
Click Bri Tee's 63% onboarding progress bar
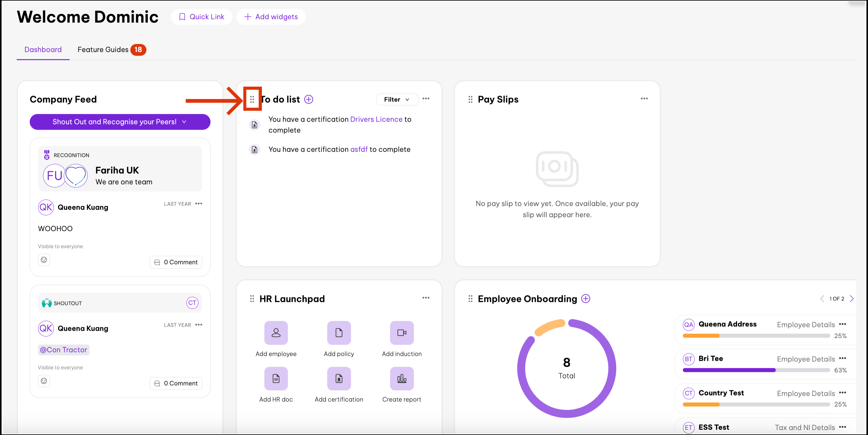(756, 370)
